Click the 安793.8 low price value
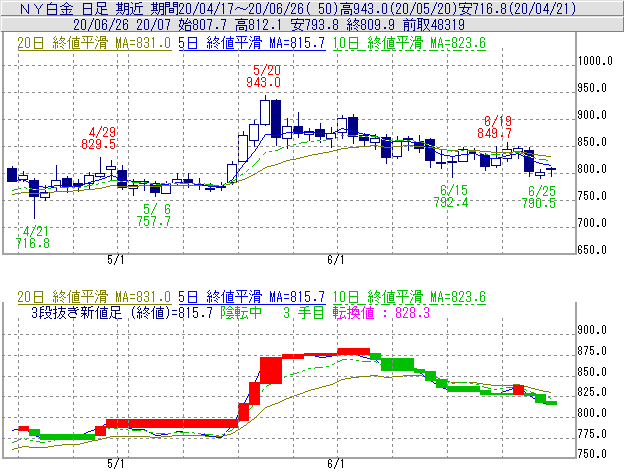624x475 pixels. (314, 25)
